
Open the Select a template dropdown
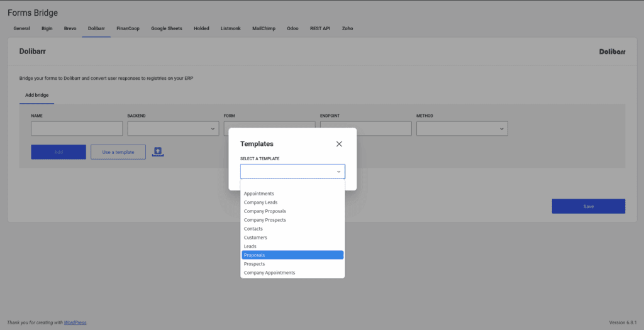click(292, 172)
